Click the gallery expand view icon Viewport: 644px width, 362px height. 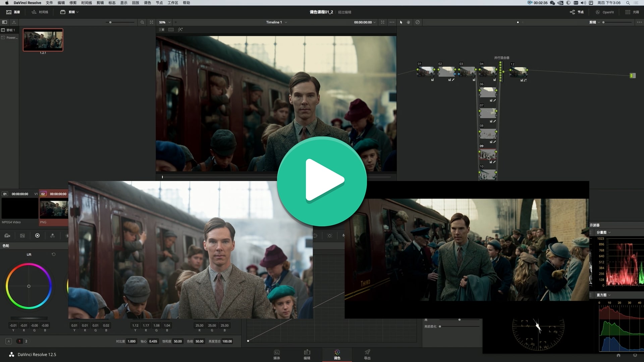(152, 22)
